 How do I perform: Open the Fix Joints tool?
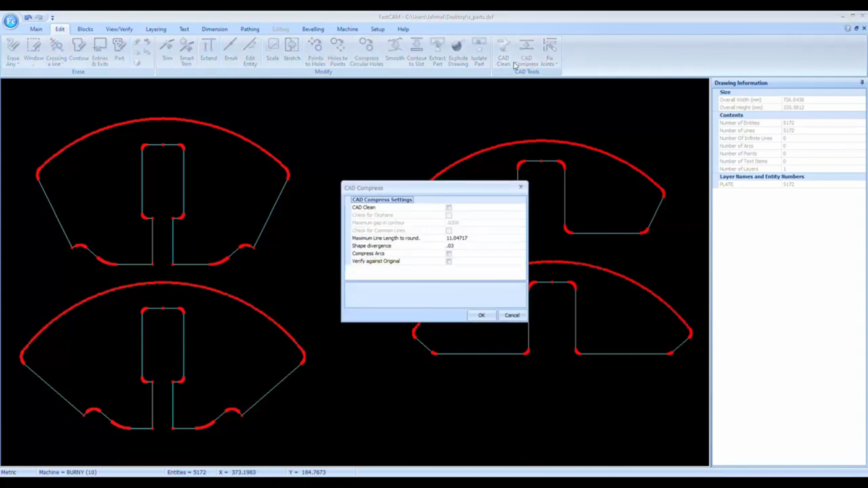click(549, 52)
